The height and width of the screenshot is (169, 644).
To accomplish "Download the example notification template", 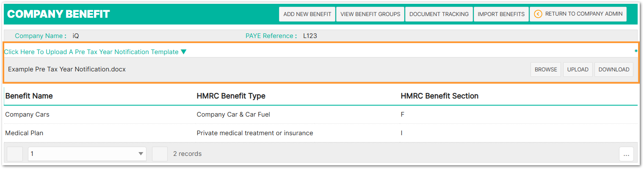I will click(614, 70).
